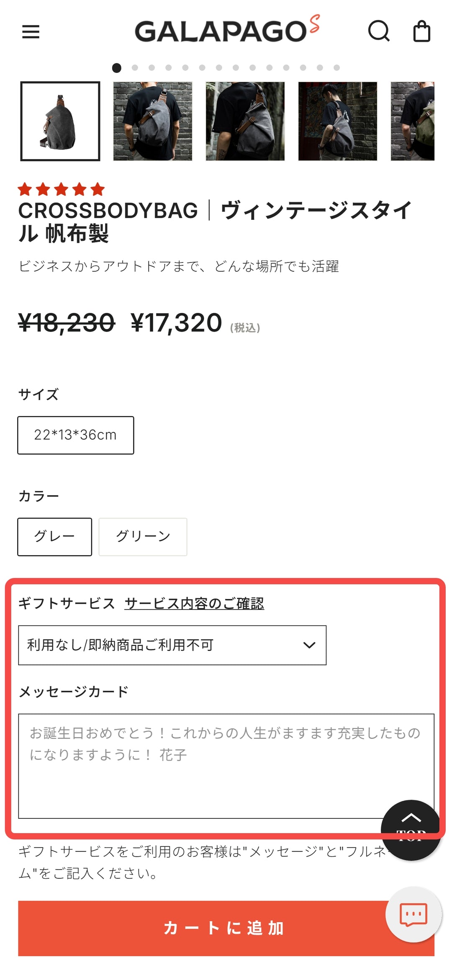Screen dimensions: 452x980
Task: Open the shopping bag cart icon
Action: click(421, 31)
